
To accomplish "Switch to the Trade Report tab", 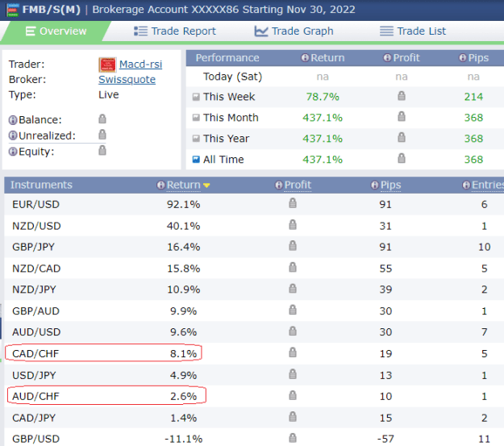I will click(x=175, y=31).
